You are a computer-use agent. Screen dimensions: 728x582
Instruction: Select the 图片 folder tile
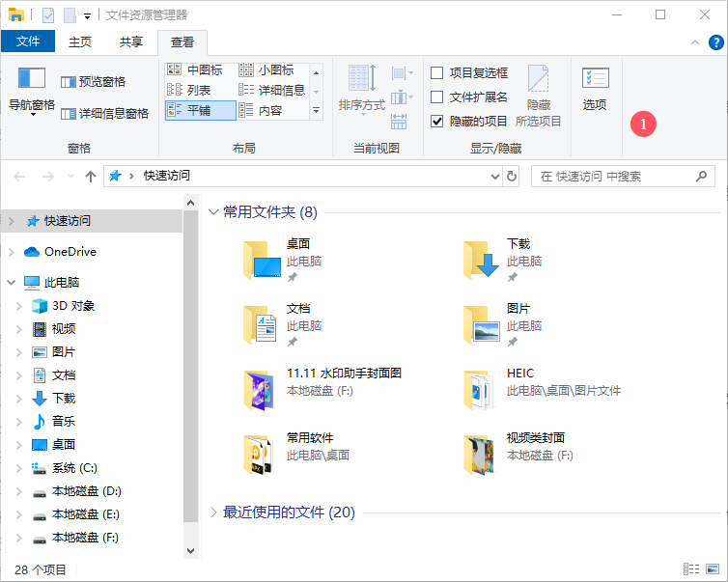(503, 325)
